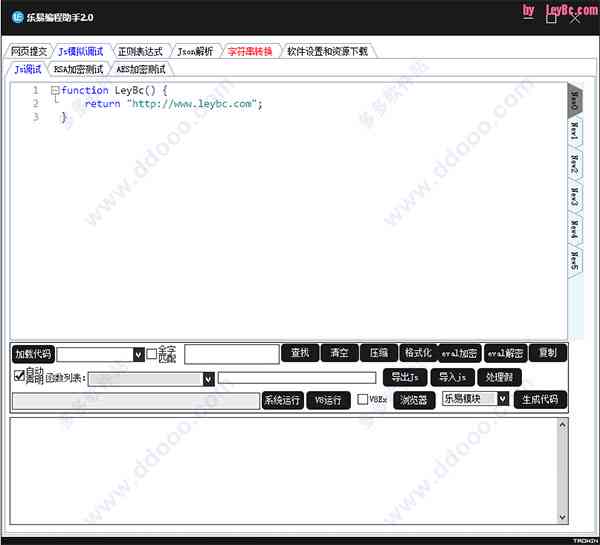The height and width of the screenshot is (545, 600).
Task: Click the V8运行 button
Action: click(x=328, y=400)
